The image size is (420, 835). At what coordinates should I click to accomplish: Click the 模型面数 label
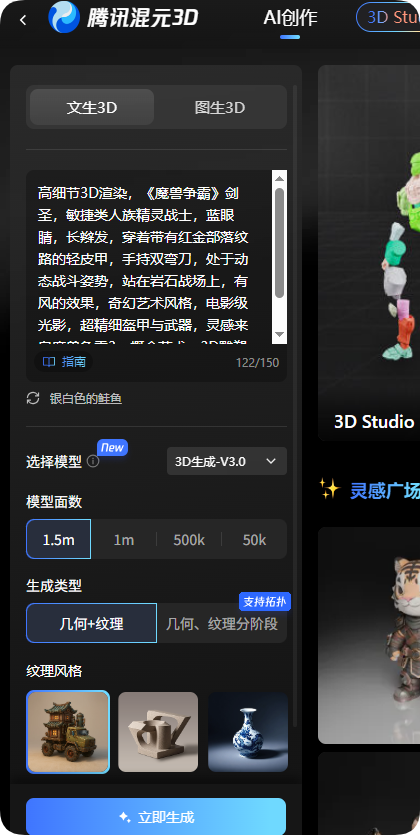click(x=54, y=501)
